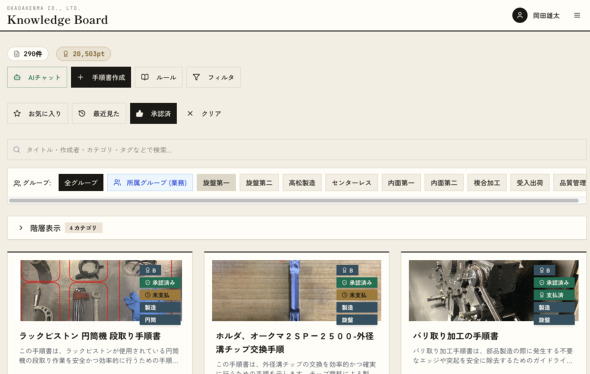
Task: Select the 内面第一 group tab
Action: click(x=401, y=182)
